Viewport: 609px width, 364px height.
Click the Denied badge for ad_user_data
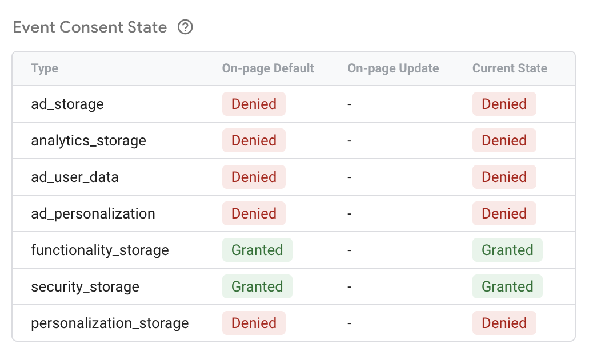click(x=254, y=177)
